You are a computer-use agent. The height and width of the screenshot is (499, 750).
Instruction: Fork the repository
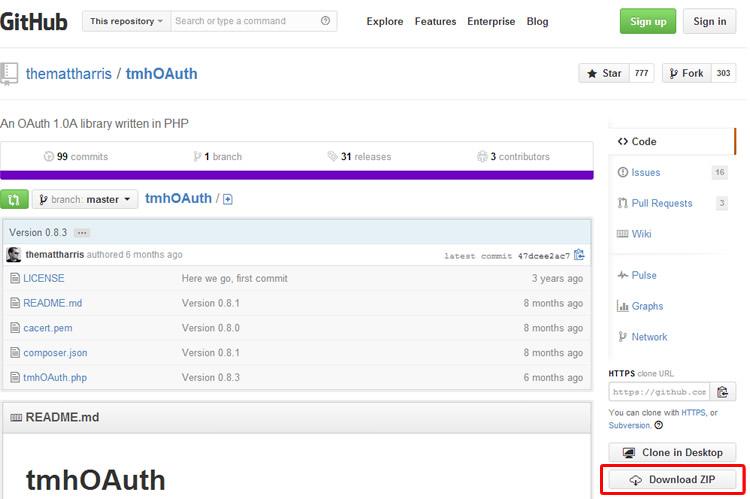[x=686, y=73]
